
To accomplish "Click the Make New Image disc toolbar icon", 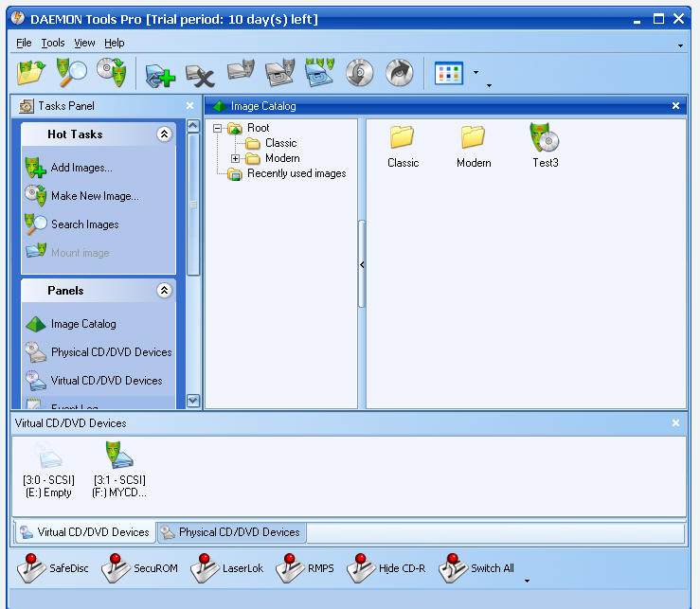I will pyautogui.click(x=112, y=72).
